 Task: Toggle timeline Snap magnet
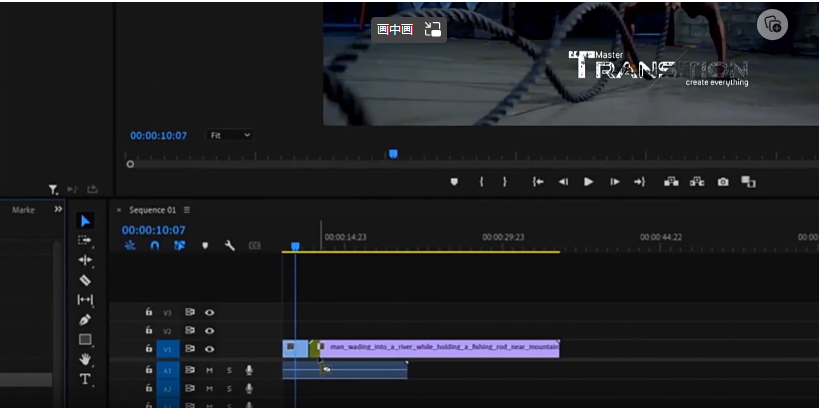[x=155, y=245]
